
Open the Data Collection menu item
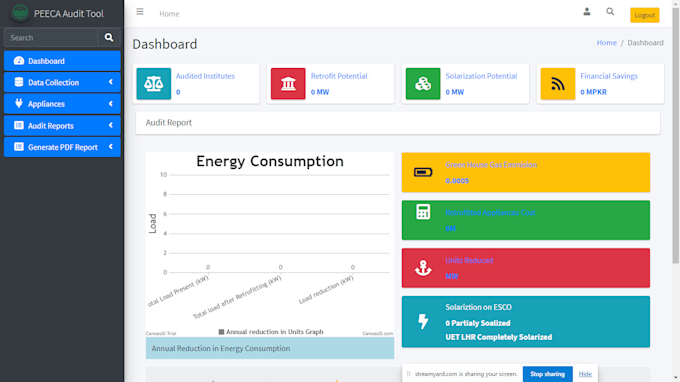click(x=62, y=82)
